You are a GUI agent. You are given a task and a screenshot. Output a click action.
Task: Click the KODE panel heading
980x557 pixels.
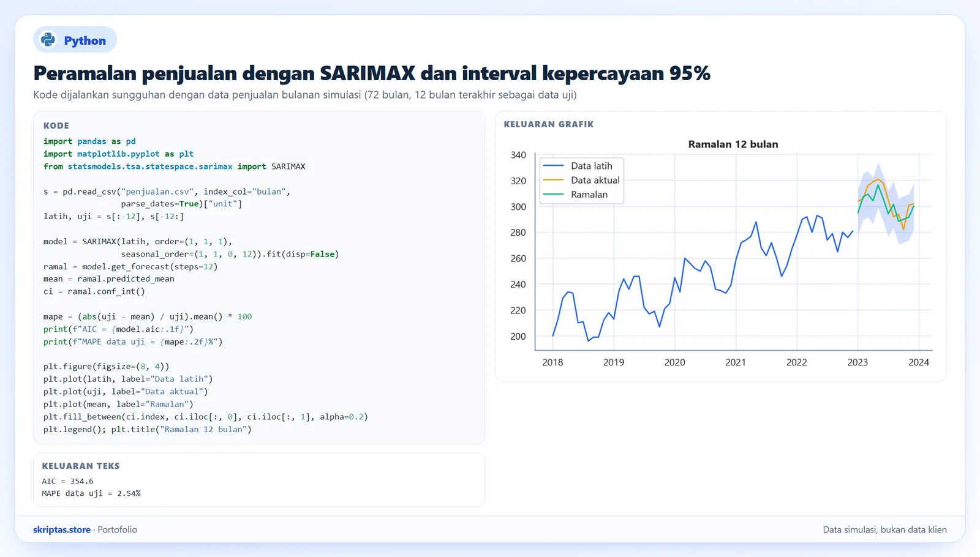(56, 125)
